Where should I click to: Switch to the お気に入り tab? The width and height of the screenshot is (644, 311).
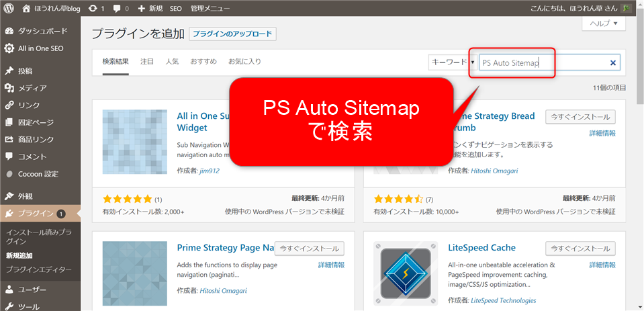pos(244,62)
